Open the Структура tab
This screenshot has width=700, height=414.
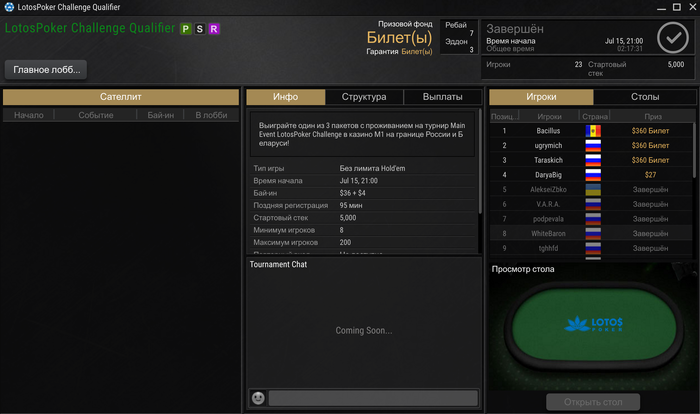pos(364,97)
